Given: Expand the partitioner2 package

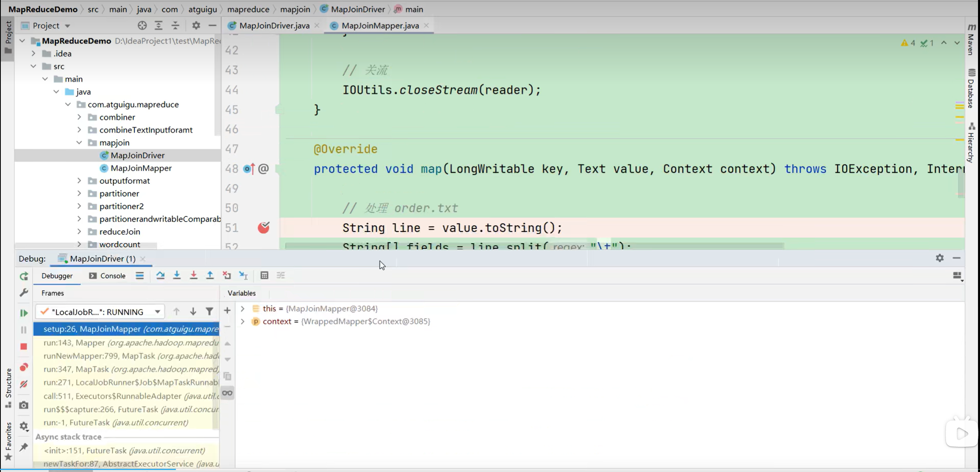Looking at the screenshot, I should pyautogui.click(x=79, y=206).
